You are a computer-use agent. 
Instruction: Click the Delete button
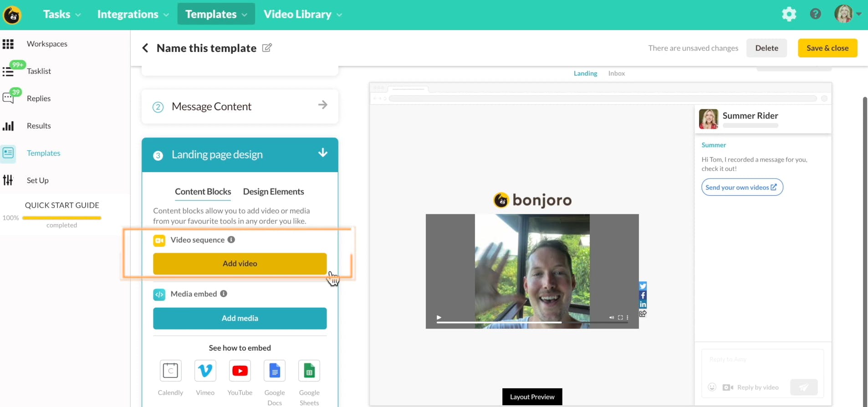pos(766,48)
